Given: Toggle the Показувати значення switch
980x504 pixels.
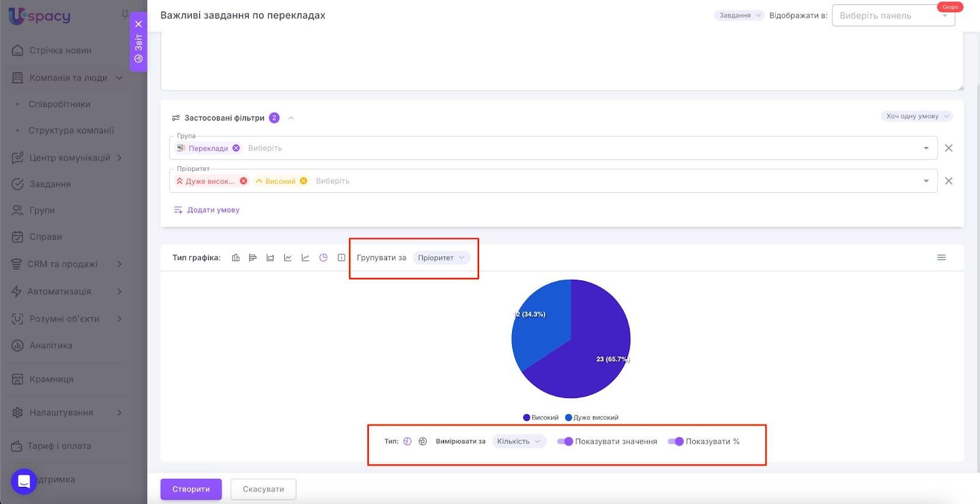Looking at the screenshot, I should (565, 442).
